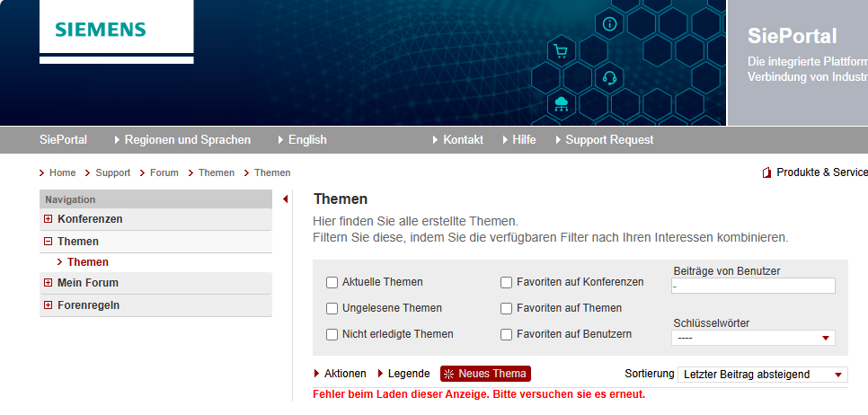Toggle the Aktuelle Themen checkbox

[332, 283]
